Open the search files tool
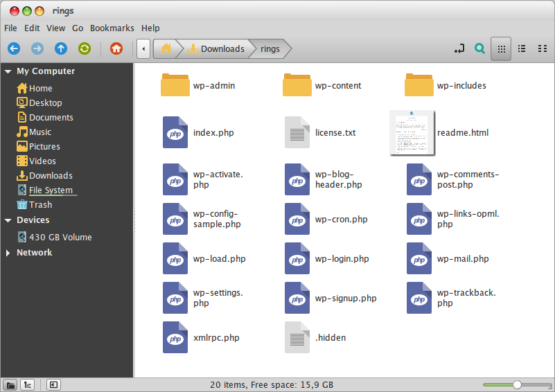Viewport: 555px width, 392px height. coord(479,48)
